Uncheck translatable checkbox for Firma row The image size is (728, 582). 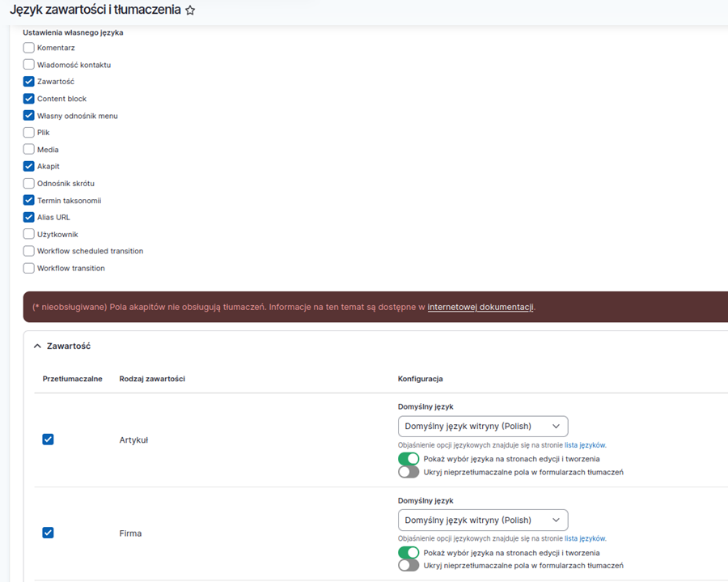[x=48, y=533]
